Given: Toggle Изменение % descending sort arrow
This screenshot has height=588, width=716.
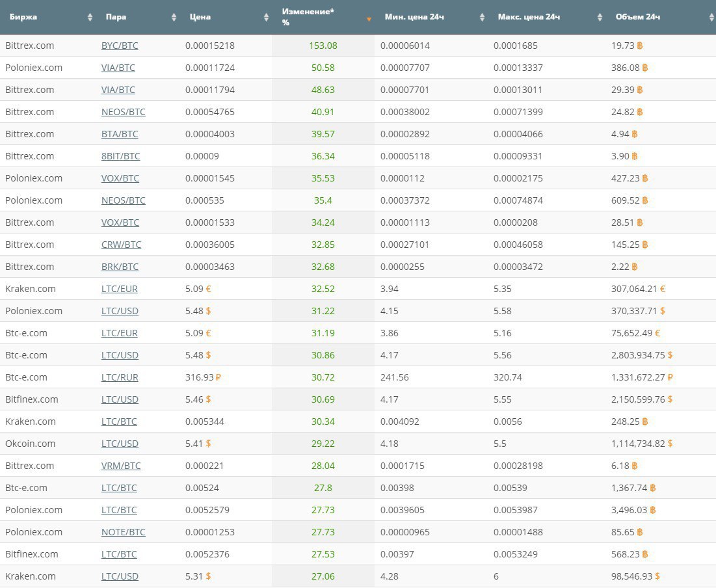Looking at the screenshot, I should 369,20.
